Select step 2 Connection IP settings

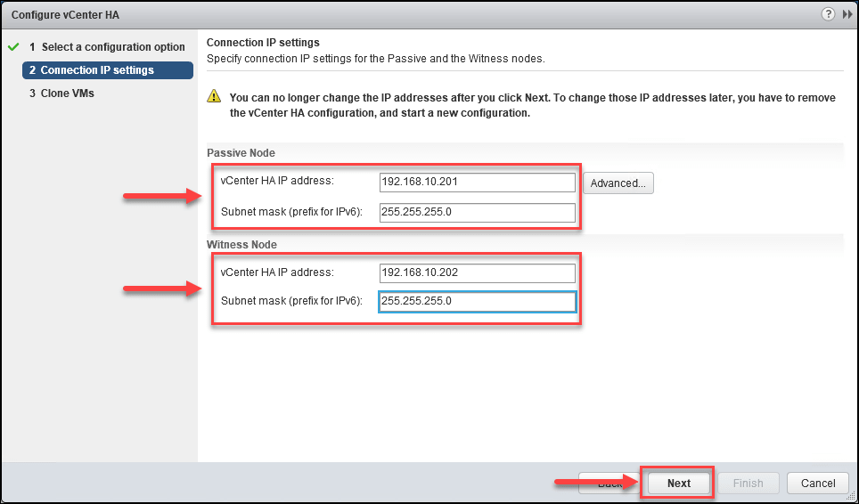point(107,70)
